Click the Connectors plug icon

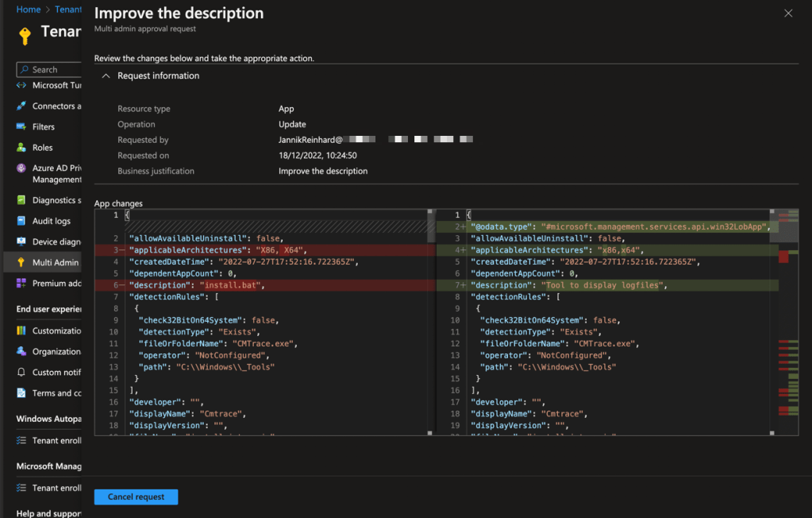[22, 106]
